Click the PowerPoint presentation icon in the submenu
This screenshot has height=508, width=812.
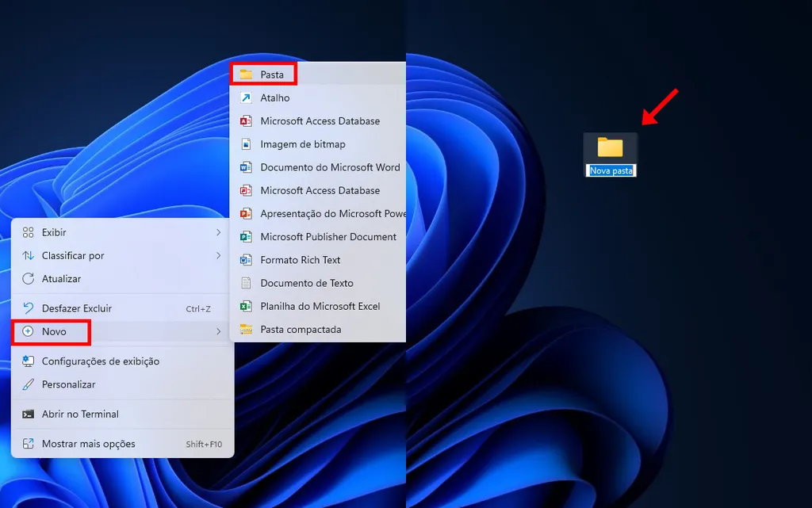[246, 214]
